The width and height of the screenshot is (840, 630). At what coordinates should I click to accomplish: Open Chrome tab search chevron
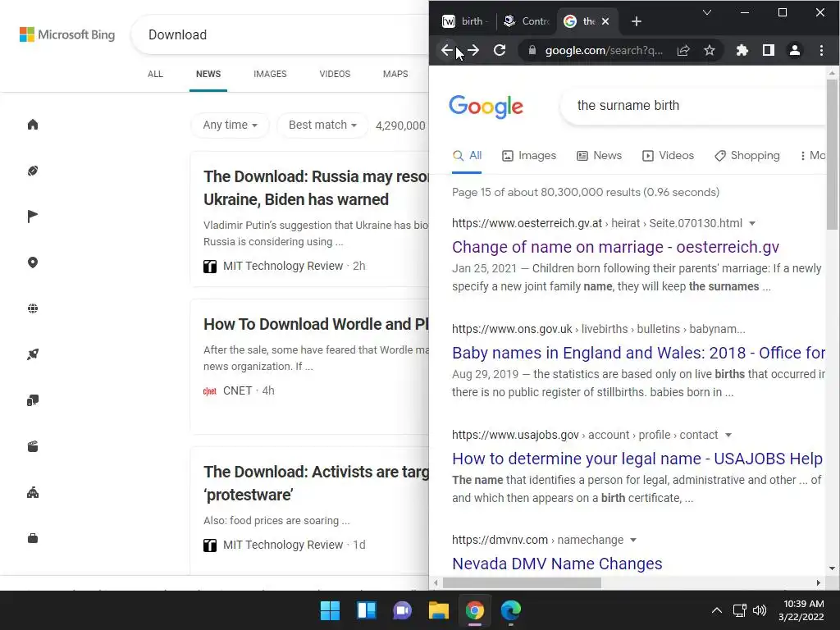pos(707,12)
